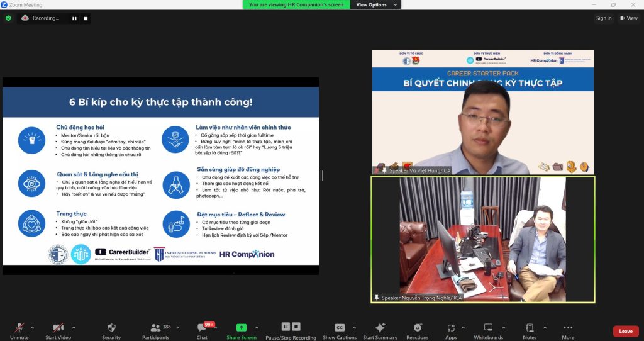
Task: Click the green Share Screen icon
Action: (241, 328)
